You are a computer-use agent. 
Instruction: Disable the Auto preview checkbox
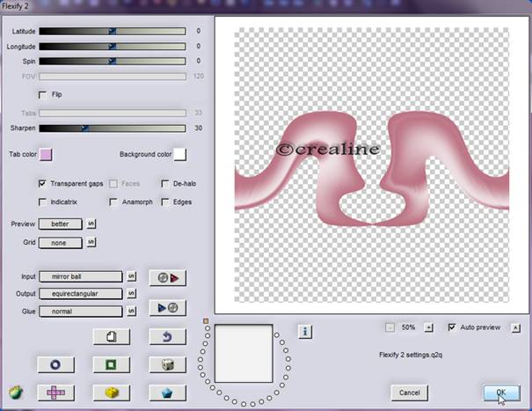452,327
